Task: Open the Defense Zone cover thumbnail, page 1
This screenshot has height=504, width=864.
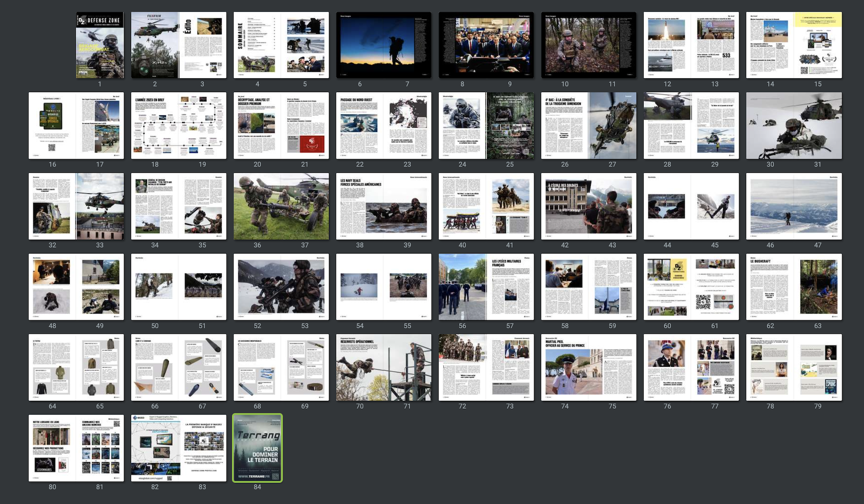Action: click(100, 45)
